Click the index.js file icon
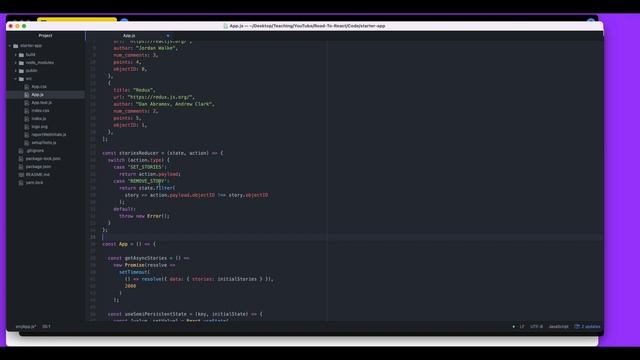This screenshot has height=360, width=640. coord(27,119)
